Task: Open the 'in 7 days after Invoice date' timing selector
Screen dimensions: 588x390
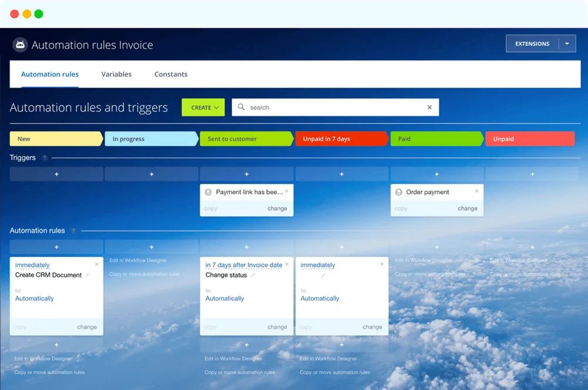Action: coord(243,265)
